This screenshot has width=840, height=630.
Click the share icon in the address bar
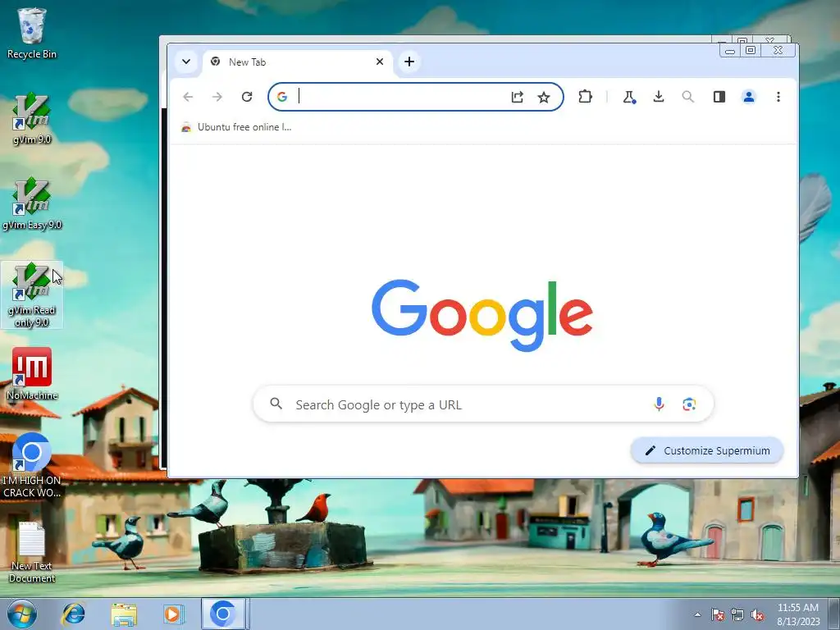pyautogui.click(x=517, y=97)
